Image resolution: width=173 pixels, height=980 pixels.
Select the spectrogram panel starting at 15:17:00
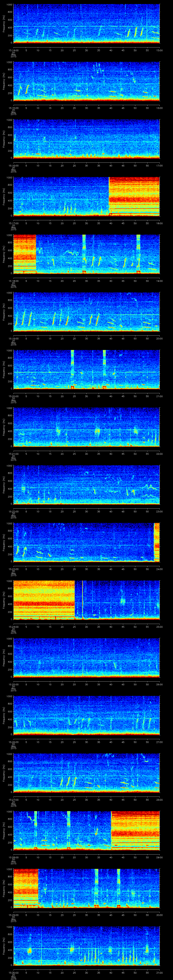[x=86, y=197]
